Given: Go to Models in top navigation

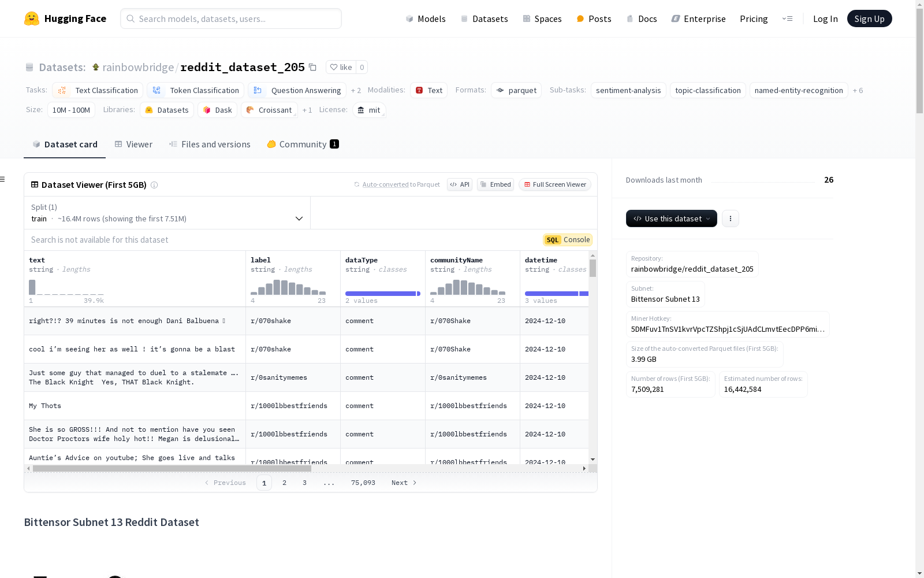Looking at the screenshot, I should pyautogui.click(x=426, y=18).
